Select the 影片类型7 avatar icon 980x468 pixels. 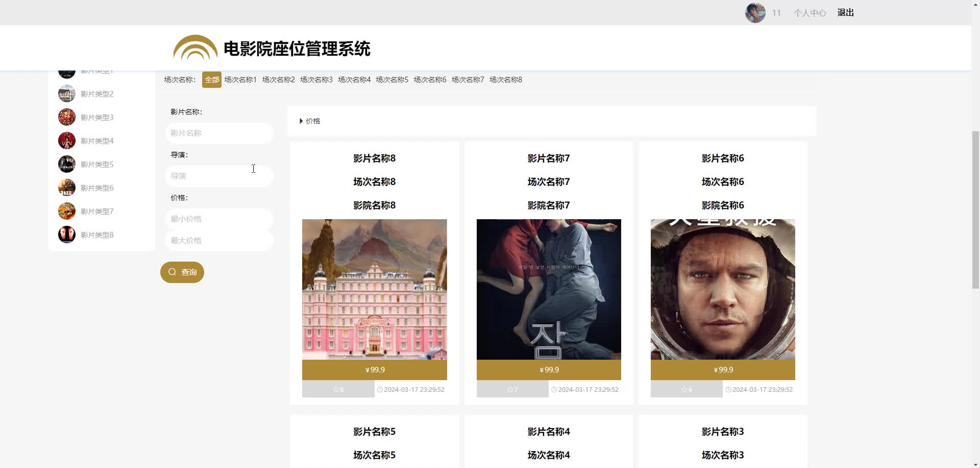[x=67, y=211]
